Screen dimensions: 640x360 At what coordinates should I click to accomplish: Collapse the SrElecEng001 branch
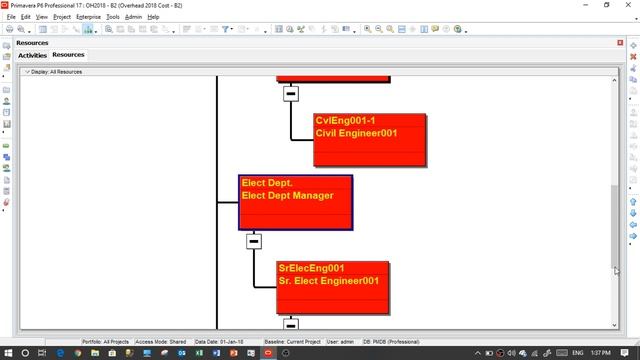[291, 325]
